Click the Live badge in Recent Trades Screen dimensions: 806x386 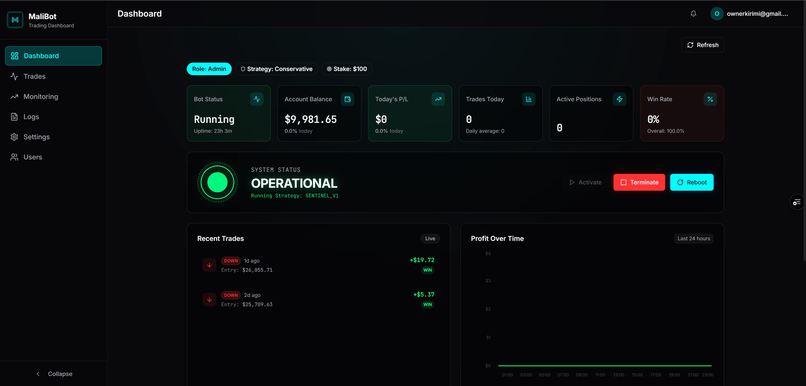tap(430, 238)
